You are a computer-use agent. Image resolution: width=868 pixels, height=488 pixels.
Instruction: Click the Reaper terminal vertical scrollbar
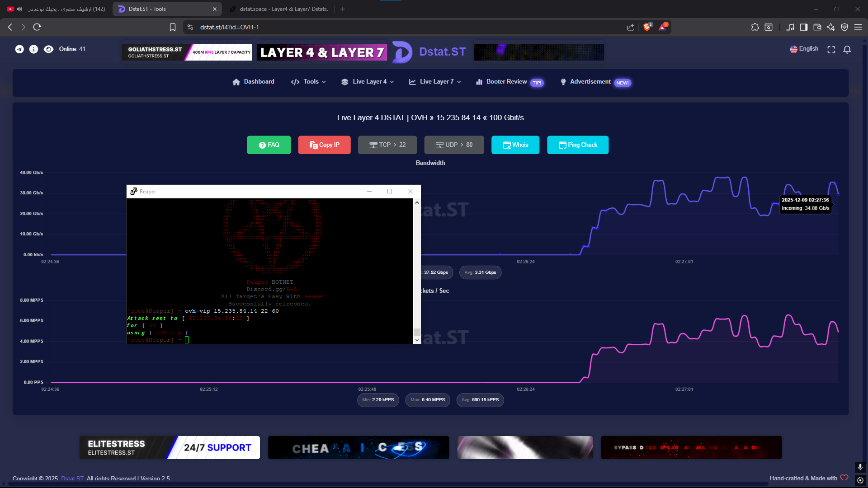pos(417,271)
